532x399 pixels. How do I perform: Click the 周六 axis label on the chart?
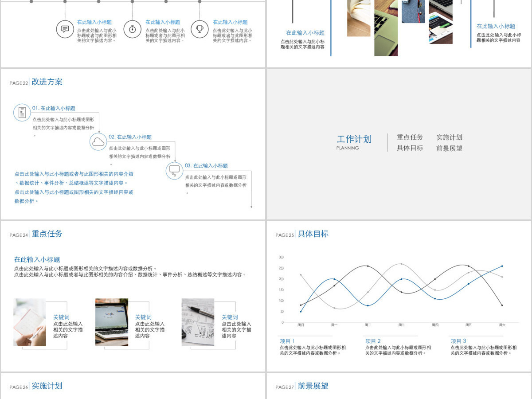[x=502, y=325]
